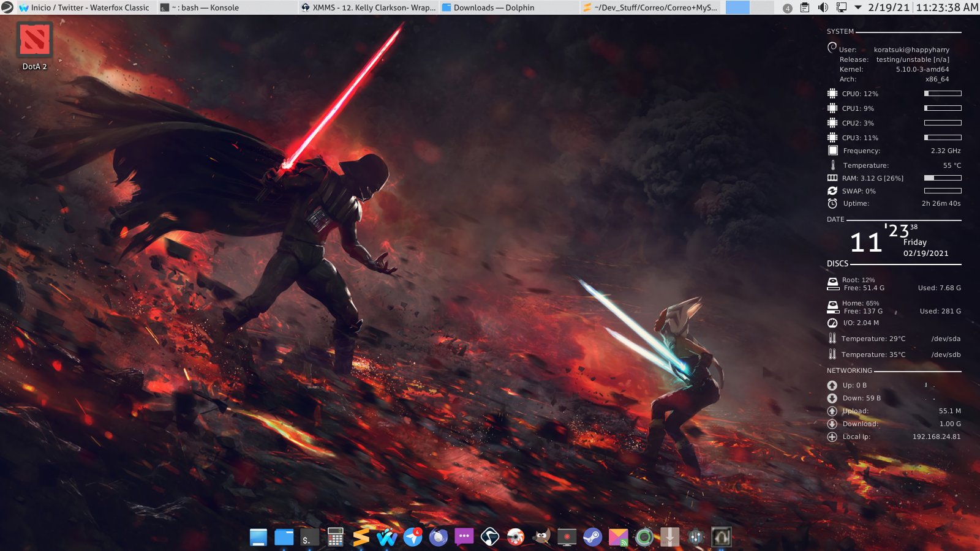
Task: Open Sublime Text in the dock
Action: [x=361, y=538]
